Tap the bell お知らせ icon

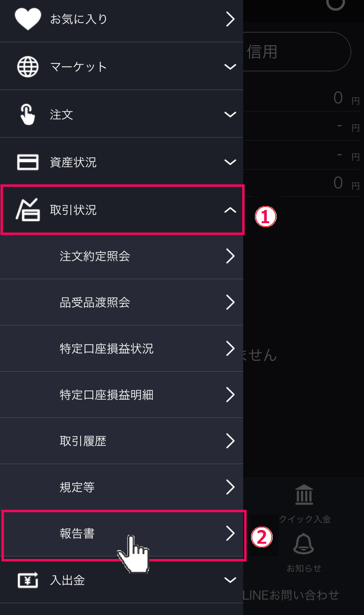pos(304,544)
